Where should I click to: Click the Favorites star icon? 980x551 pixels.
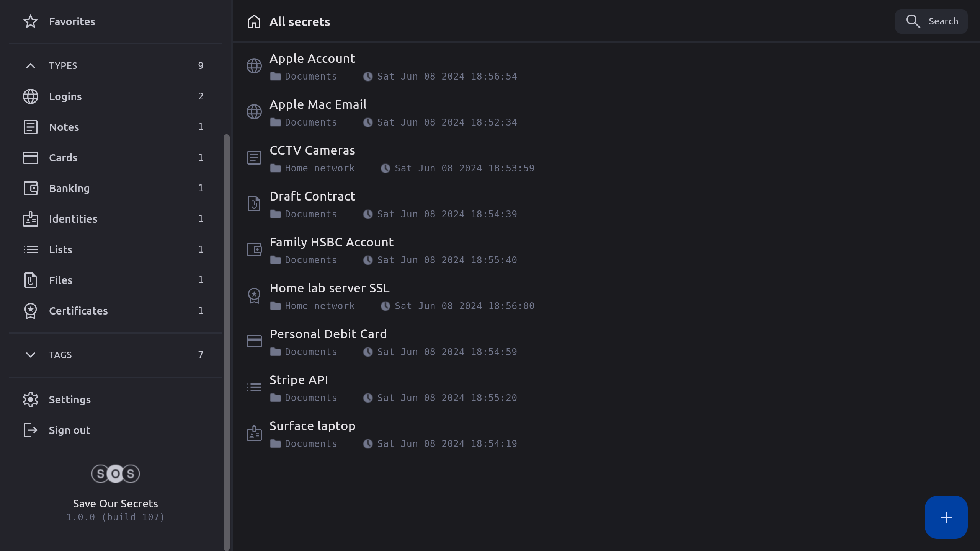(31, 21)
